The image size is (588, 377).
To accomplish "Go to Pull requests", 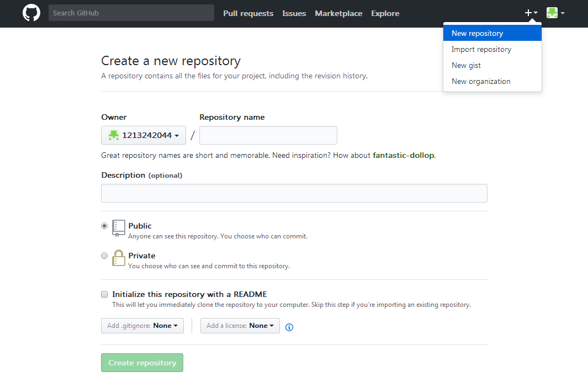I will (x=248, y=13).
